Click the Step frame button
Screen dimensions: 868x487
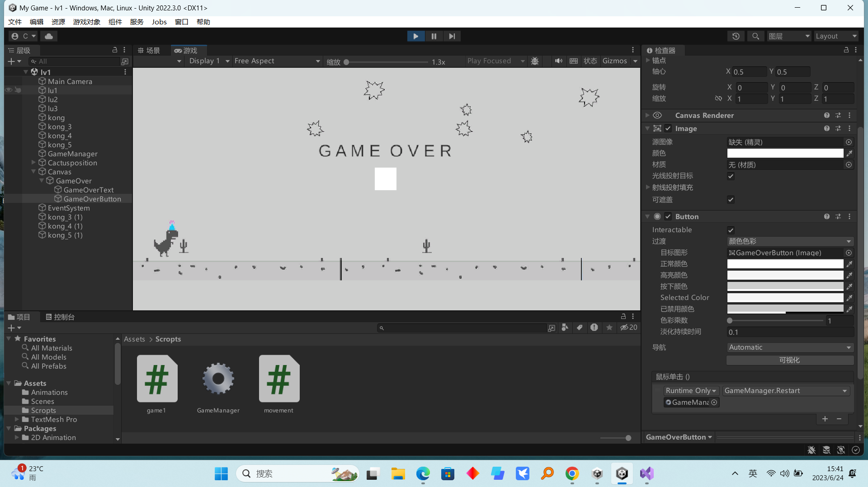pos(452,36)
